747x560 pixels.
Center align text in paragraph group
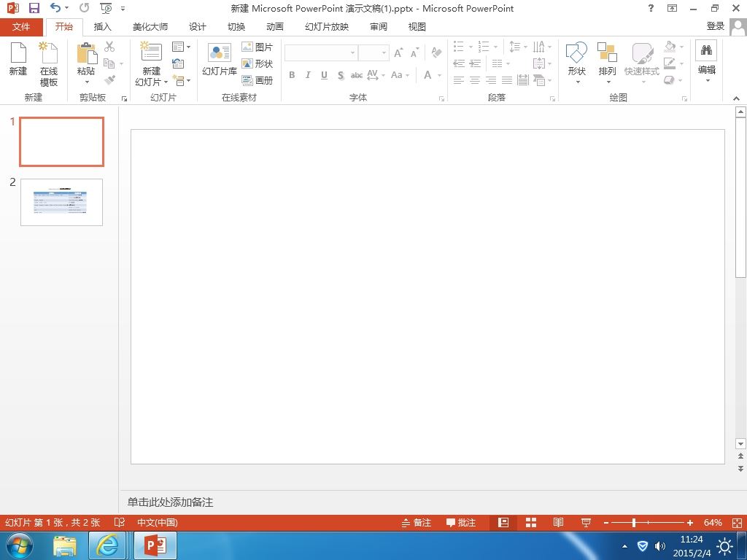(475, 80)
